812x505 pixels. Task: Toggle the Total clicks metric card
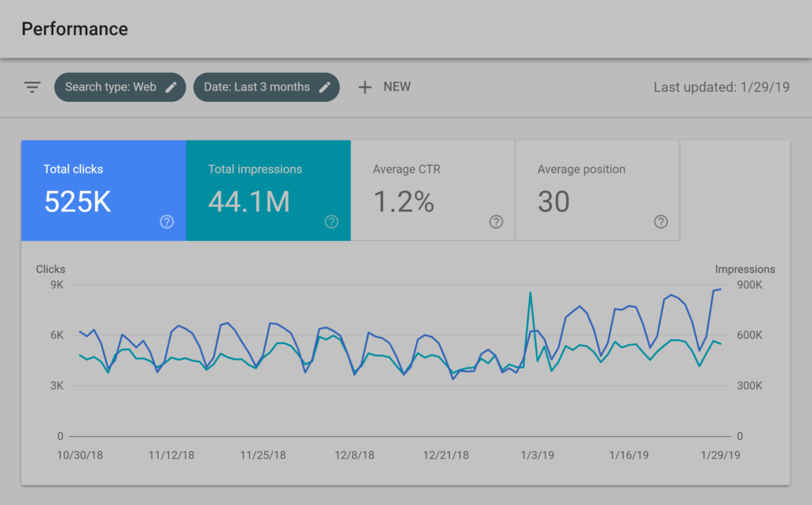[x=103, y=190]
